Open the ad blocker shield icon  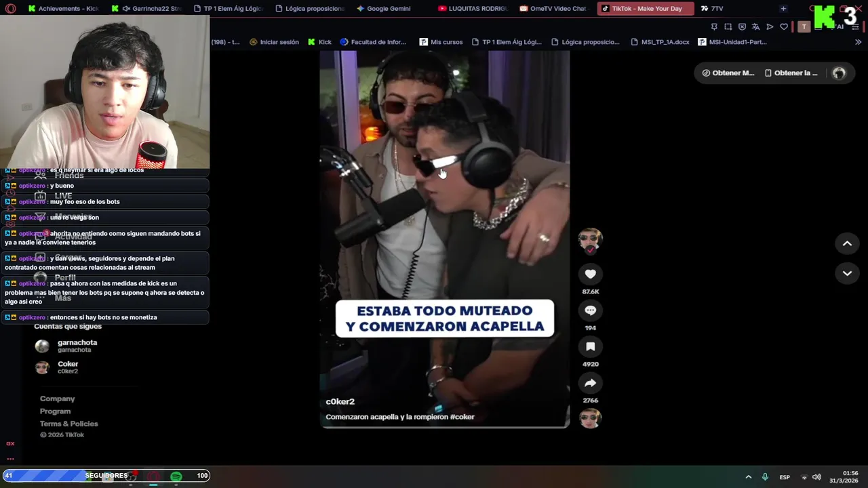click(742, 26)
